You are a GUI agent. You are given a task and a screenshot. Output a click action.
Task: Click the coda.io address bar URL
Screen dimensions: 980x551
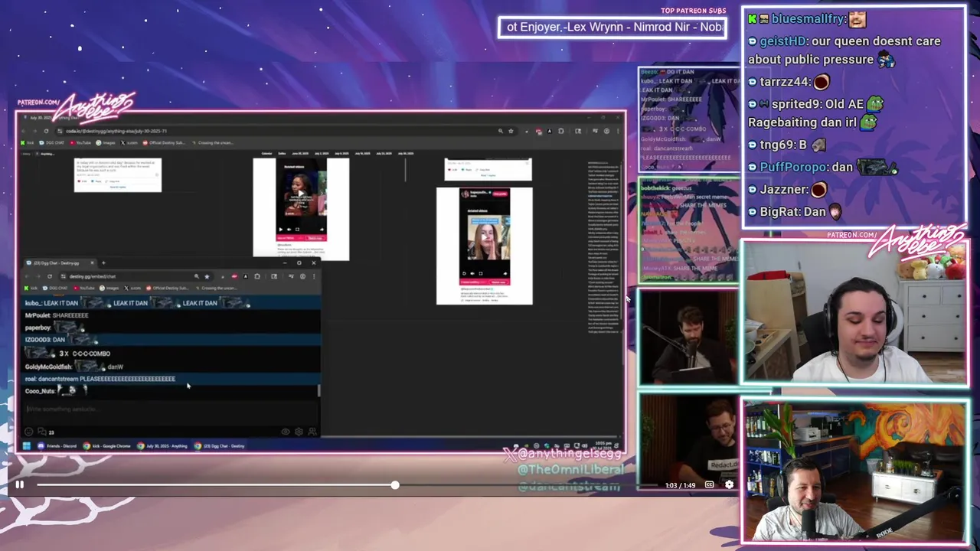click(116, 131)
